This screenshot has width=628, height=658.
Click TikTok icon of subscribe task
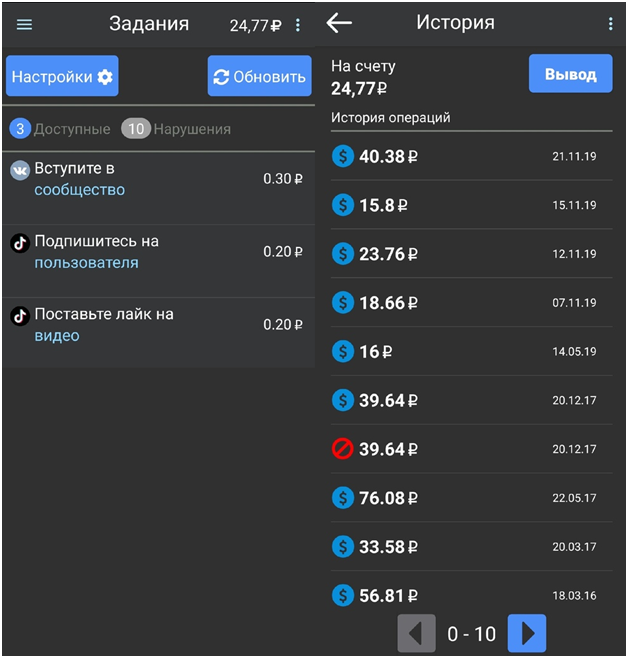(20, 243)
